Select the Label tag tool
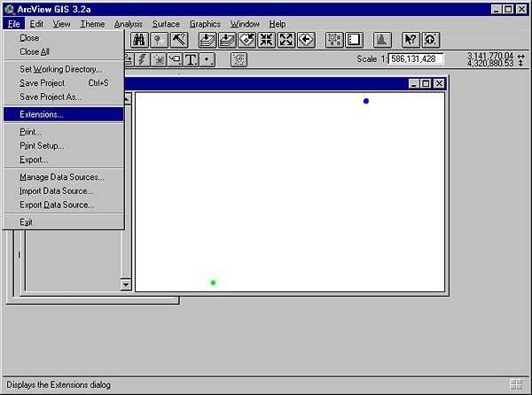This screenshot has height=395, width=532. click(175, 60)
